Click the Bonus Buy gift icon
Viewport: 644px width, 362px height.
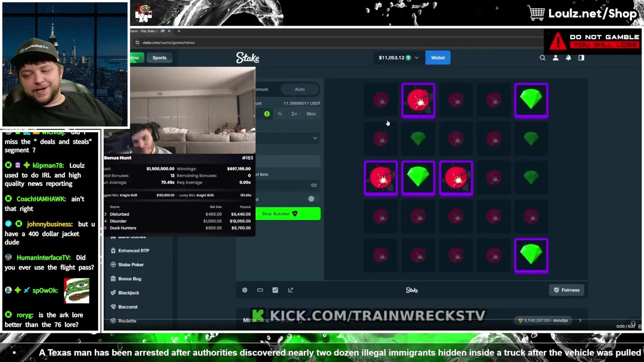pyautogui.click(x=113, y=279)
